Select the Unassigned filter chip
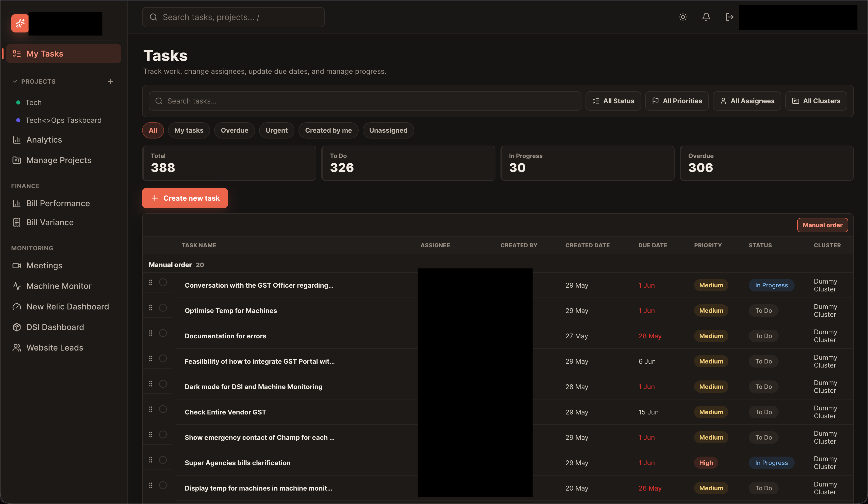Screen dimensions: 868x504 pyautogui.click(x=388, y=130)
